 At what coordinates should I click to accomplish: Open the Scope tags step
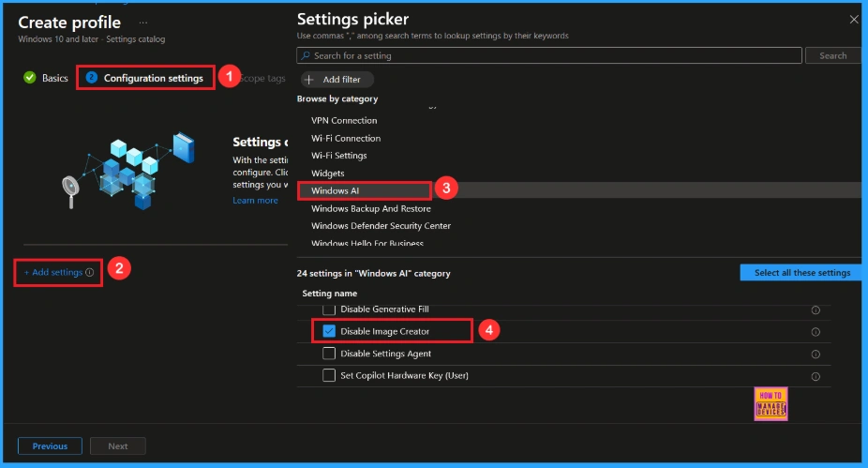(x=263, y=78)
